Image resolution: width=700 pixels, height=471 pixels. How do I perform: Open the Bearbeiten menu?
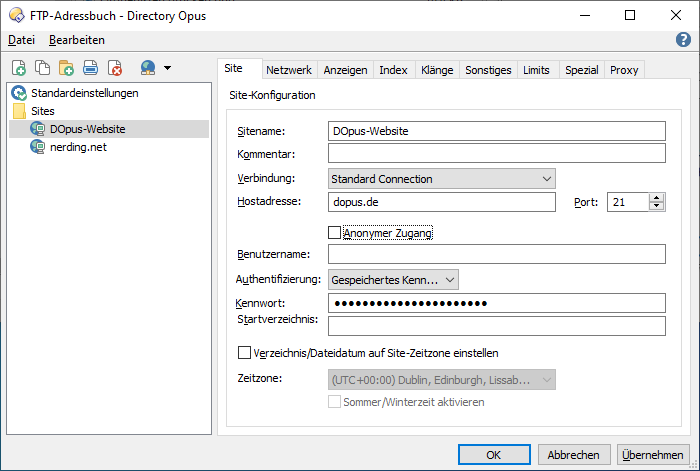tap(77, 40)
